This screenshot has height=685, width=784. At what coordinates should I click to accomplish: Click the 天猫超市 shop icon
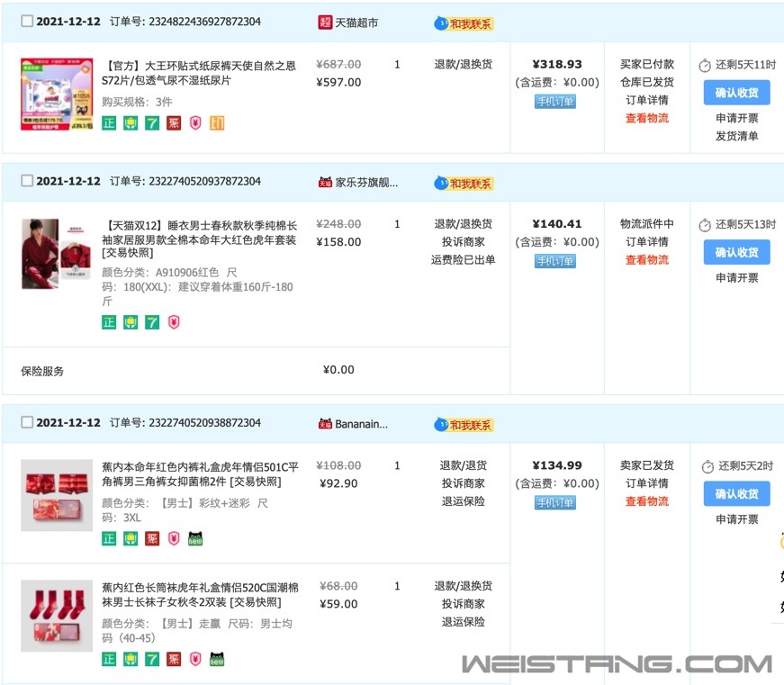[x=325, y=23]
